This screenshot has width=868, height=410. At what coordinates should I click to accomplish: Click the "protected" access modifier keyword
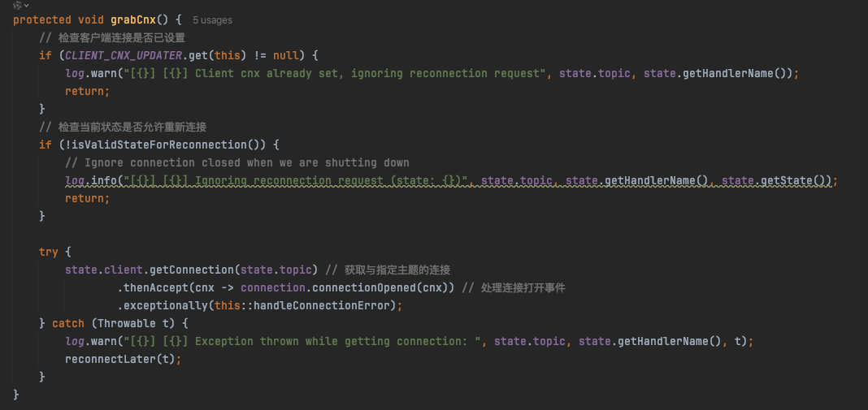(x=42, y=20)
